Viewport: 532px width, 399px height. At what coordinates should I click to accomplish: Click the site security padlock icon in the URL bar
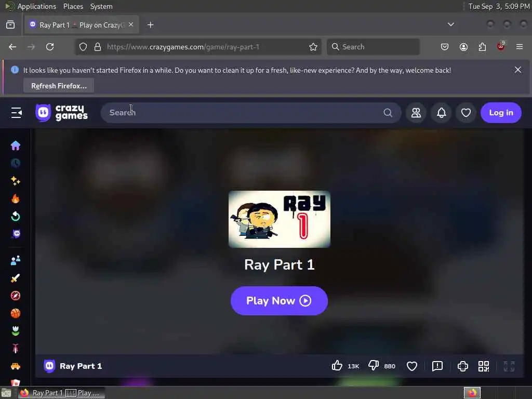click(x=98, y=47)
